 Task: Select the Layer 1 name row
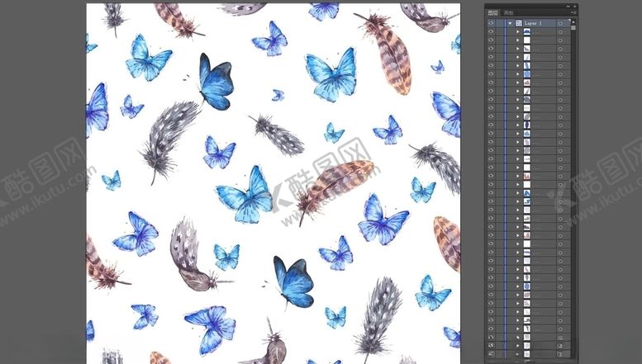535,24
